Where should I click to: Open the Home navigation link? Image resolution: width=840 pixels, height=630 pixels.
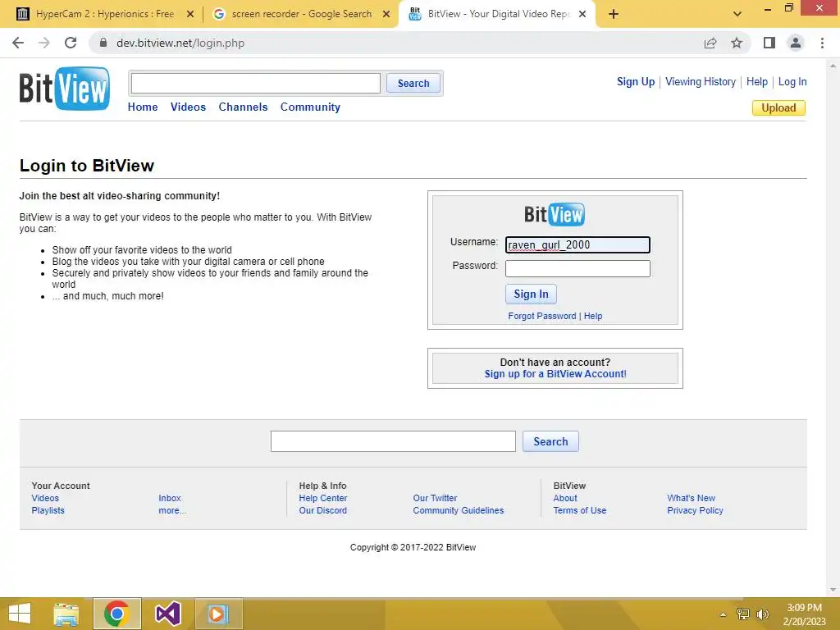[143, 107]
